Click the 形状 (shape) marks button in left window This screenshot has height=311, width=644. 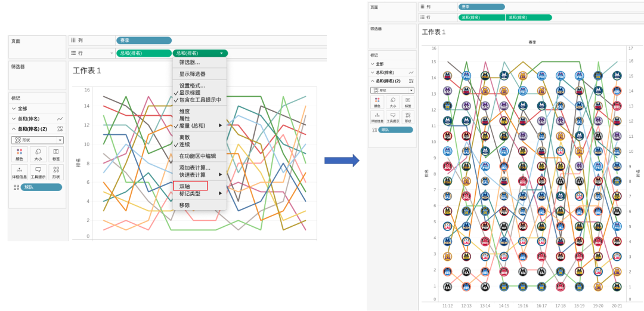pos(56,173)
